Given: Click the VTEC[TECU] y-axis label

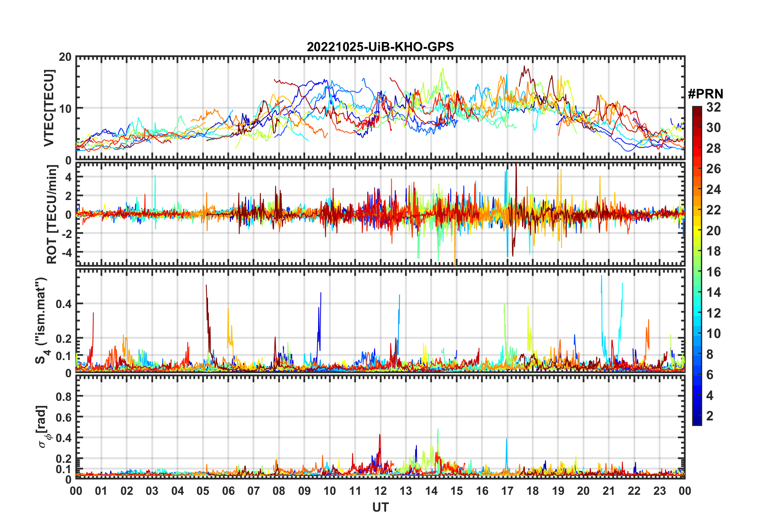Looking at the screenshot, I should (x=49, y=108).
